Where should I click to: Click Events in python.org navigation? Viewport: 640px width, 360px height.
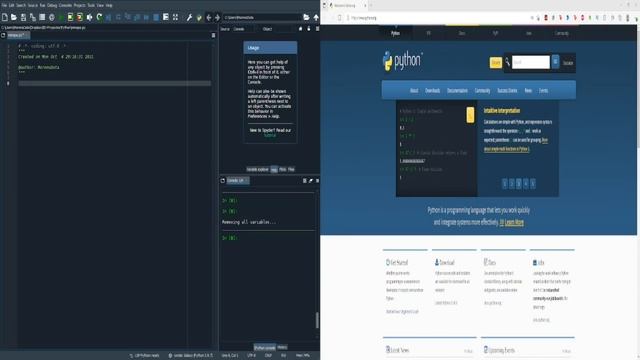click(543, 91)
